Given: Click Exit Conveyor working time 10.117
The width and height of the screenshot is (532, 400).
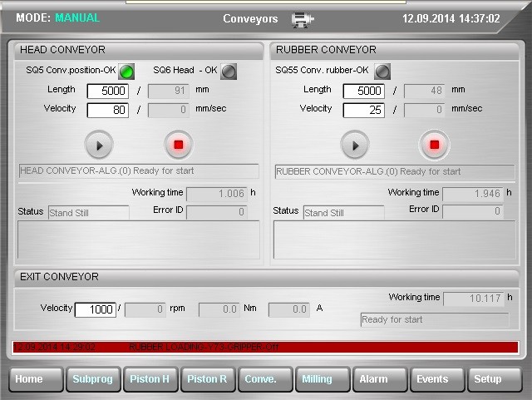Looking at the screenshot, I should pyautogui.click(x=474, y=299).
